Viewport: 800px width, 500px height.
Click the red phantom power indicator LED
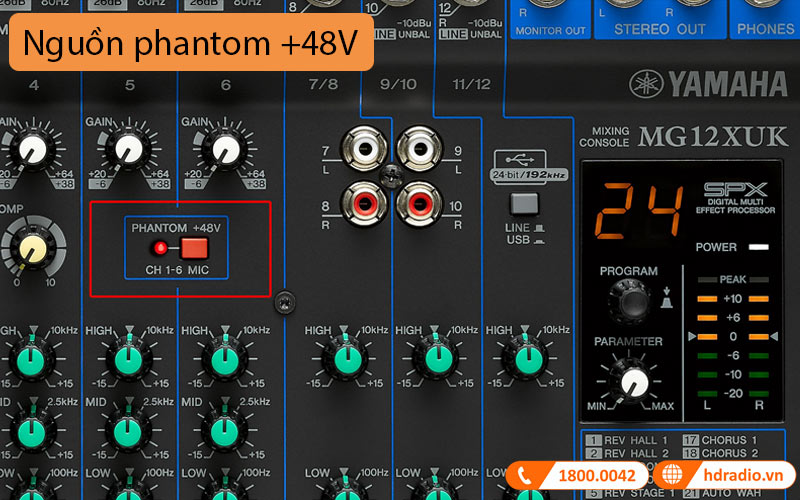pyautogui.click(x=160, y=248)
